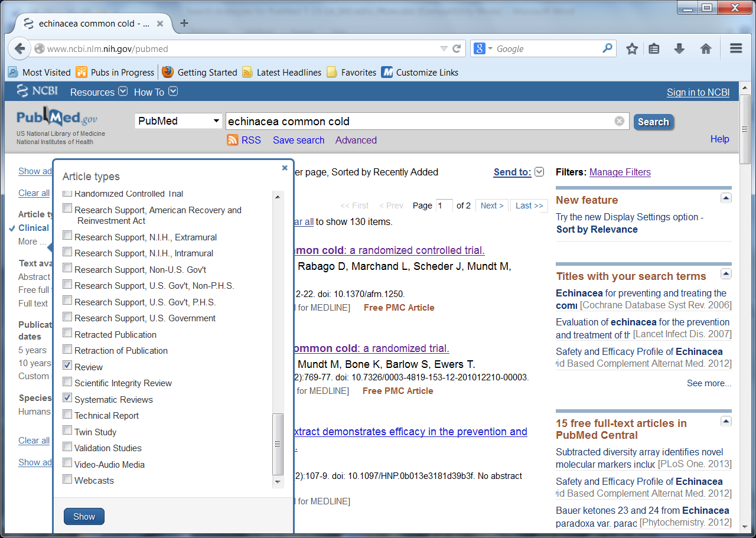Viewport: 756px width, 538px height.
Task: Jump to the Last results page
Action: (529, 206)
